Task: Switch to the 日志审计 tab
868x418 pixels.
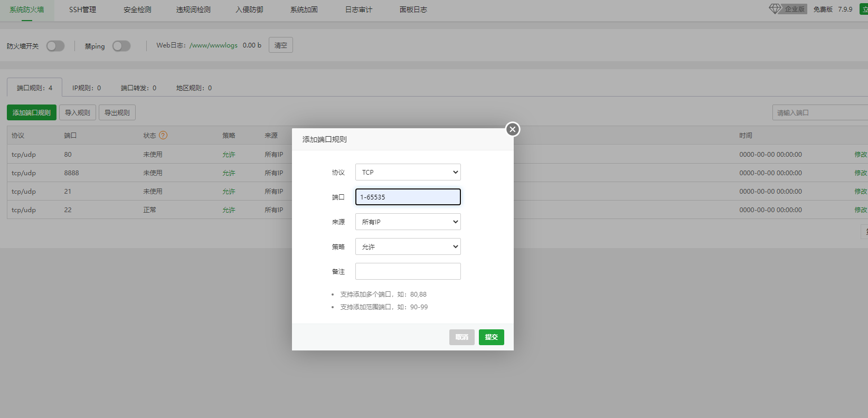Action: [358, 9]
